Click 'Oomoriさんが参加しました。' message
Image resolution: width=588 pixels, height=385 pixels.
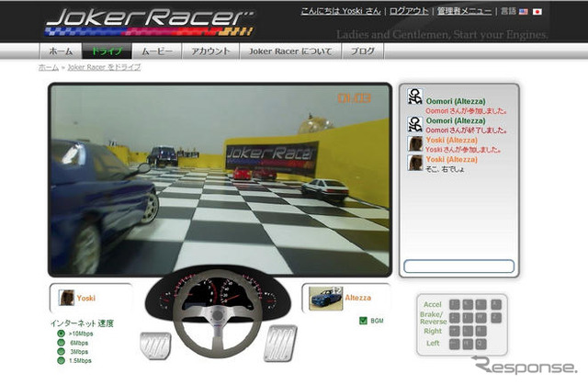pyautogui.click(x=467, y=111)
